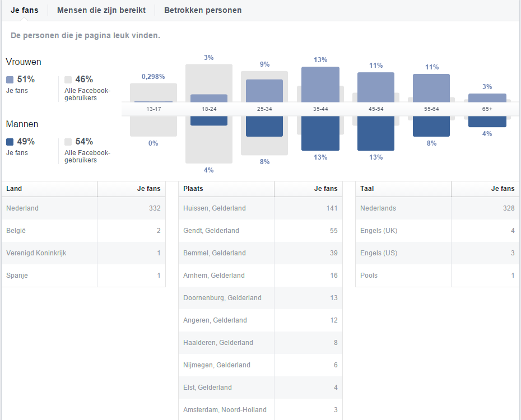Image resolution: width=521 pixels, height=420 pixels.
Task: Click the dark blue swatch beside Mannen 49%
Action: tap(10, 142)
